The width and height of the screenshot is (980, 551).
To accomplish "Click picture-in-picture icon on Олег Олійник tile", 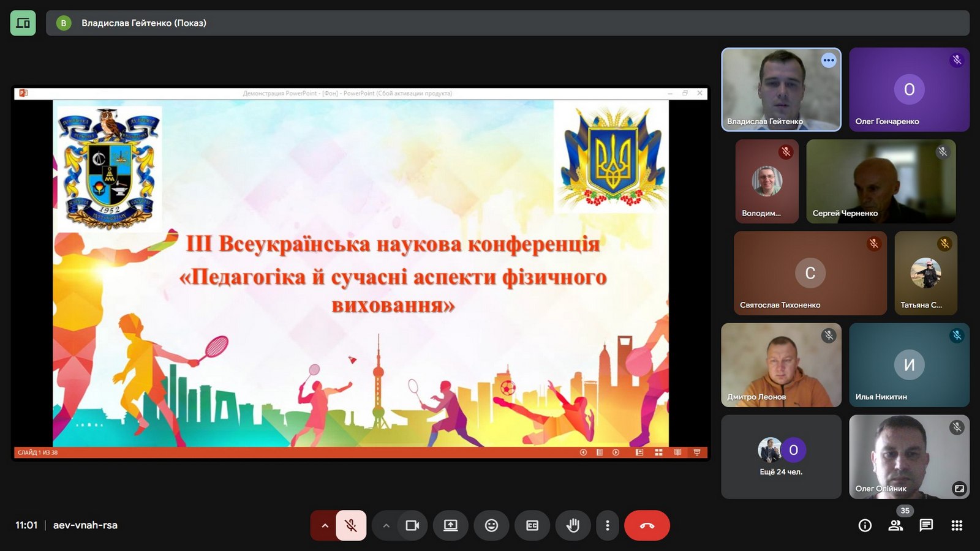I will [959, 488].
